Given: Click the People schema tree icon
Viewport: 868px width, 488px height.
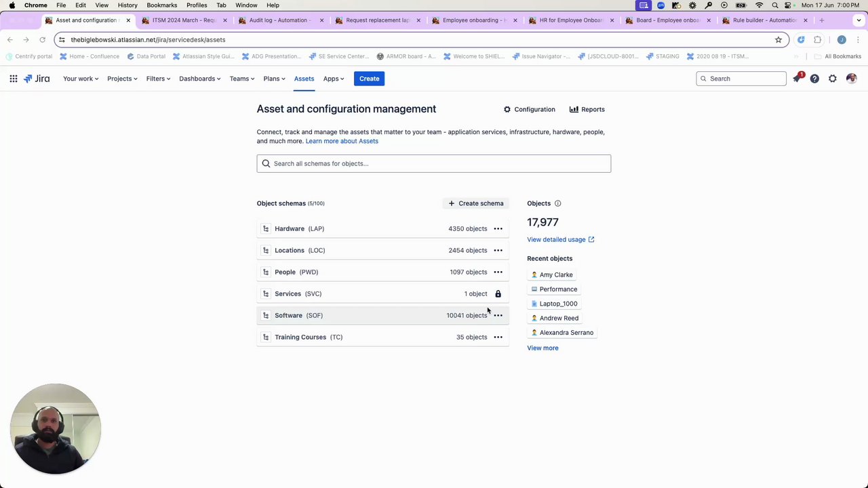Looking at the screenshot, I should pyautogui.click(x=266, y=272).
